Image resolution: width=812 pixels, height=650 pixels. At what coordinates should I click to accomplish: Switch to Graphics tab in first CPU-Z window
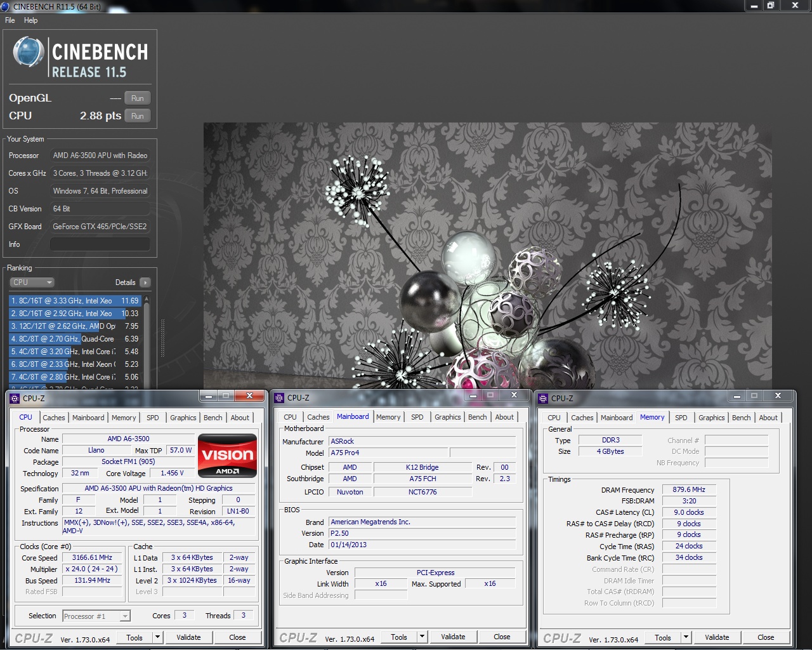(x=183, y=418)
